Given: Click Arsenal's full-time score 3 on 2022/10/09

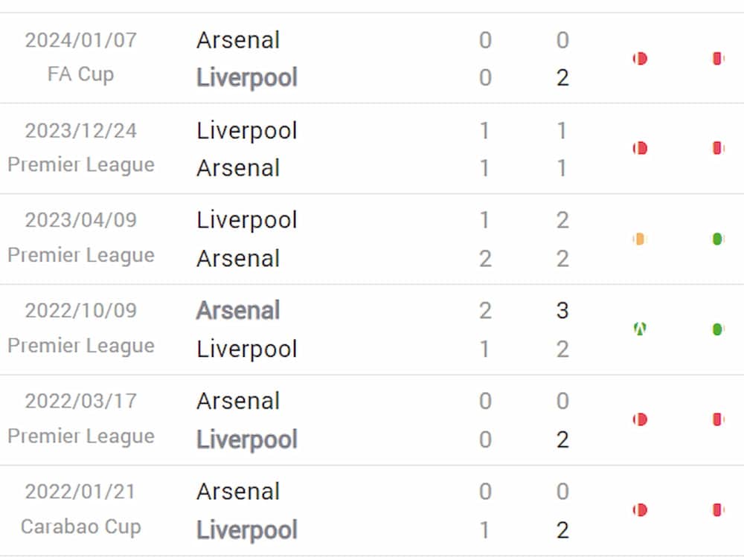Looking at the screenshot, I should [x=562, y=311].
